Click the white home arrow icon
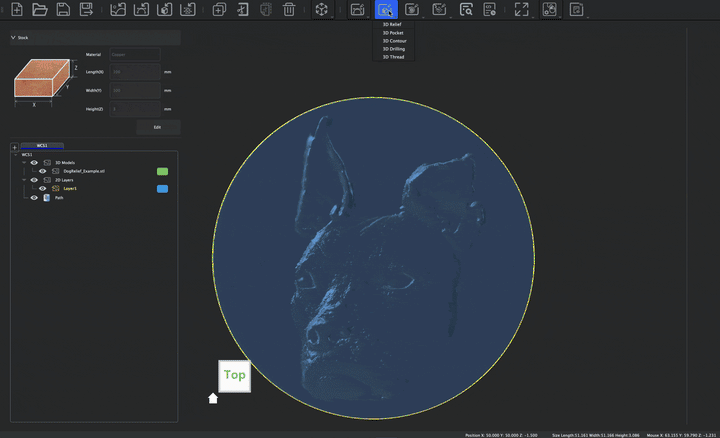 [213, 398]
